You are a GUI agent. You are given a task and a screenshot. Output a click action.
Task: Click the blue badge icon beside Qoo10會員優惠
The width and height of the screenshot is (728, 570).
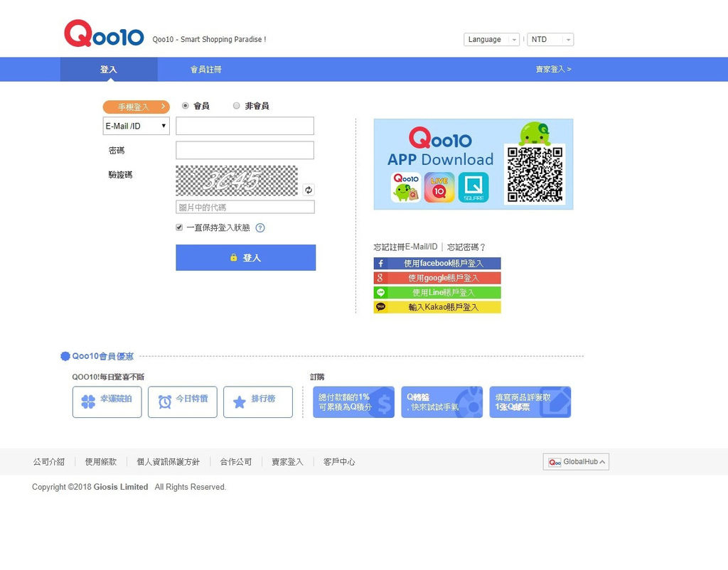65,357
